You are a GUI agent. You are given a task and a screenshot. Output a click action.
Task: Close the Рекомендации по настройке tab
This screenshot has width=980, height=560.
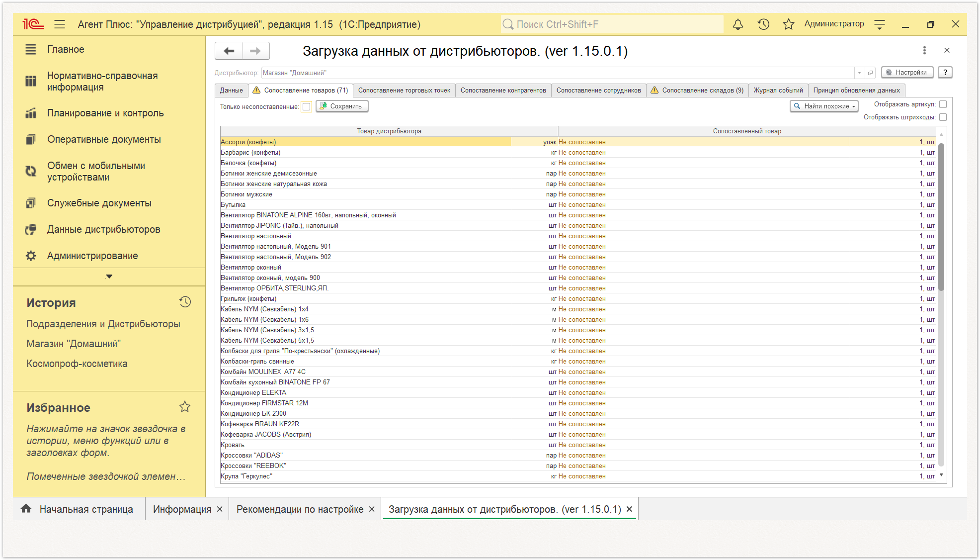pos(372,509)
